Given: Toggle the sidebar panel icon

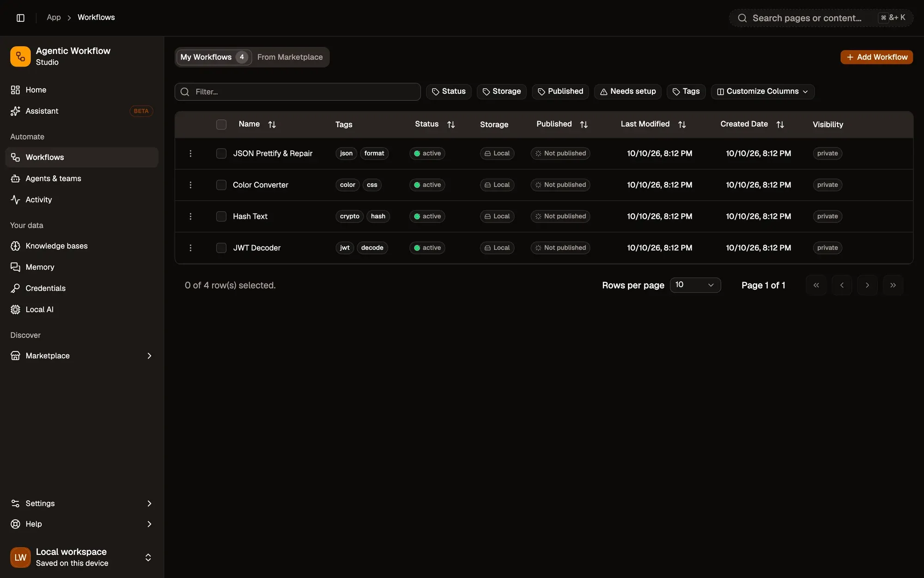Looking at the screenshot, I should [x=20, y=18].
